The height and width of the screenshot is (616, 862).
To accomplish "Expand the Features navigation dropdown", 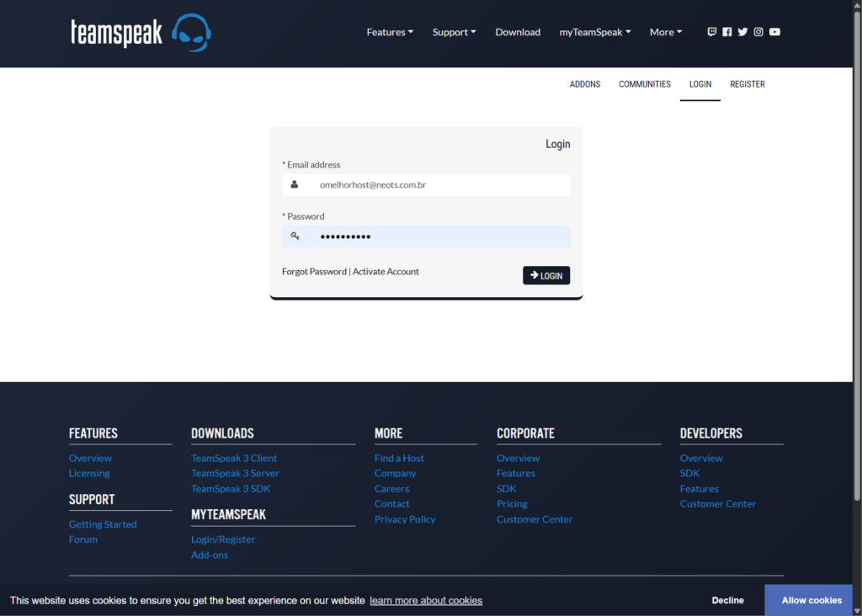I will coord(389,32).
